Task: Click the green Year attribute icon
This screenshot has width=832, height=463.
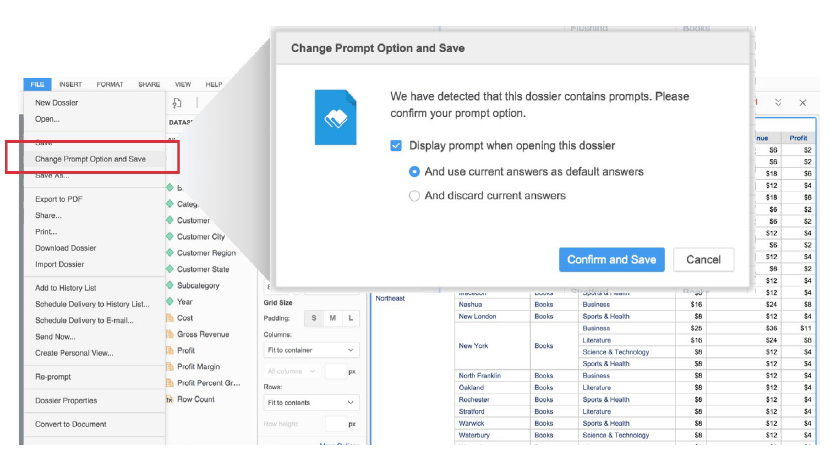Action: [x=170, y=302]
